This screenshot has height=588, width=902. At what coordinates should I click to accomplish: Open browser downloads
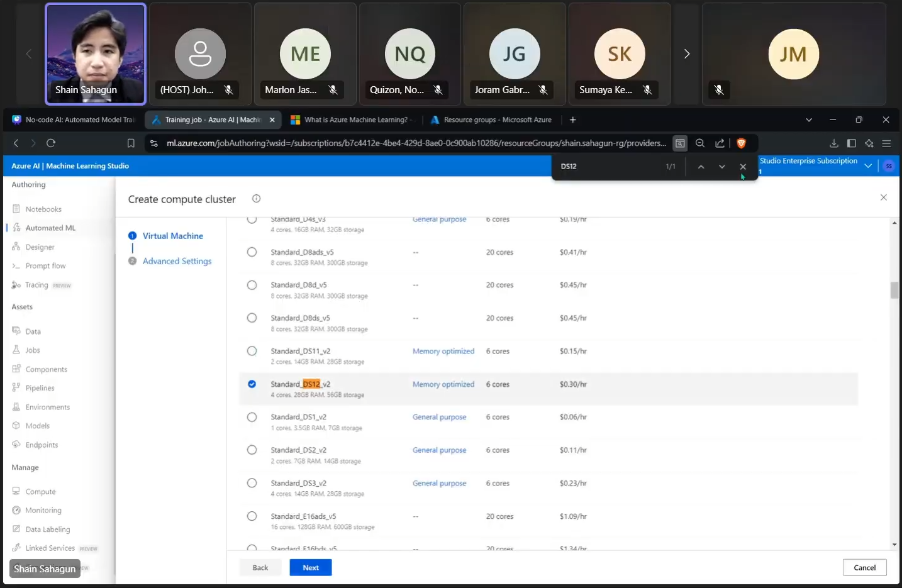click(x=834, y=143)
